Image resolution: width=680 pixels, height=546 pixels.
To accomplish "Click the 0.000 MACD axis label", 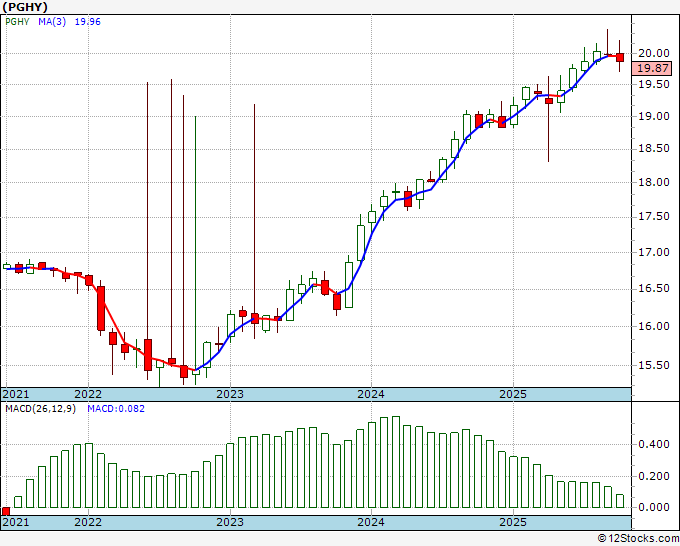I will [x=654, y=507].
